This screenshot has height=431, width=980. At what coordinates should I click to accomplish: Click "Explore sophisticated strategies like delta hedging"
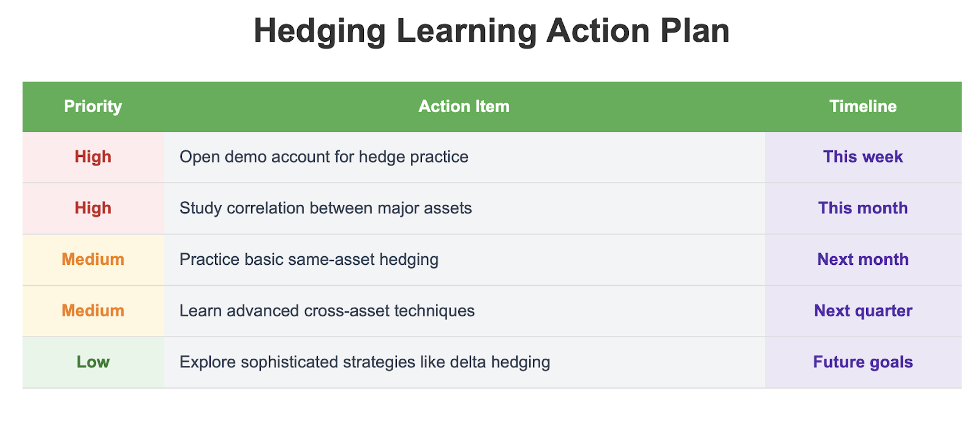click(x=365, y=362)
